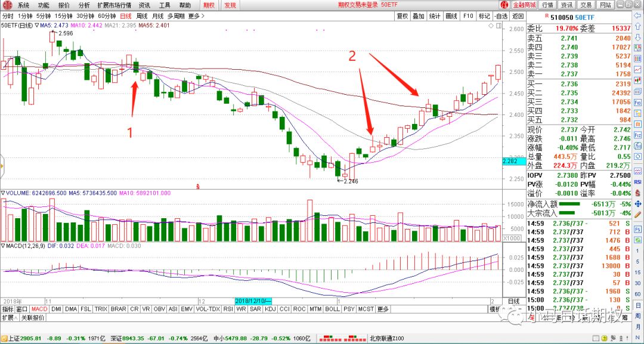This screenshot has height=344, width=644.
Task: Click the 2018/12/10 date marker on timeline
Action: tap(253, 300)
